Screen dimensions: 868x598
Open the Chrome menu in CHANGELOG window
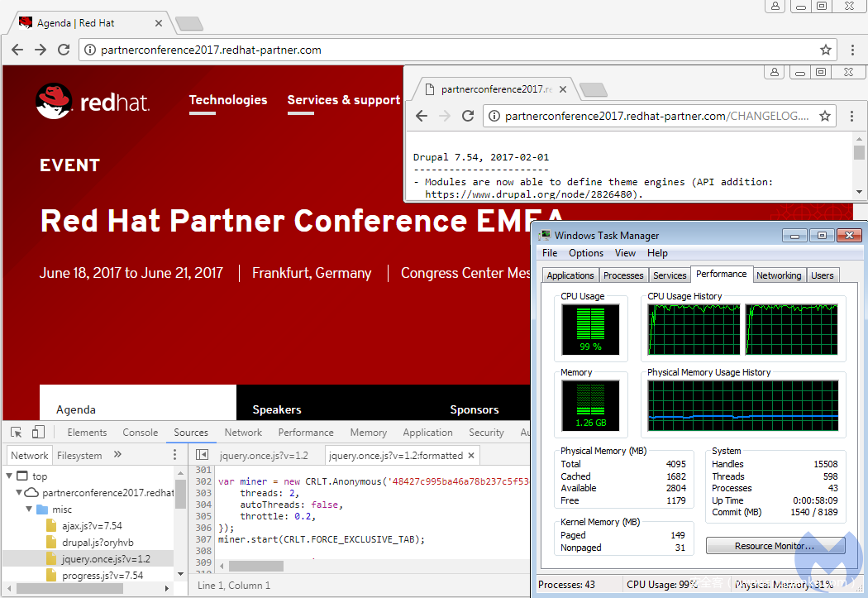(x=852, y=116)
